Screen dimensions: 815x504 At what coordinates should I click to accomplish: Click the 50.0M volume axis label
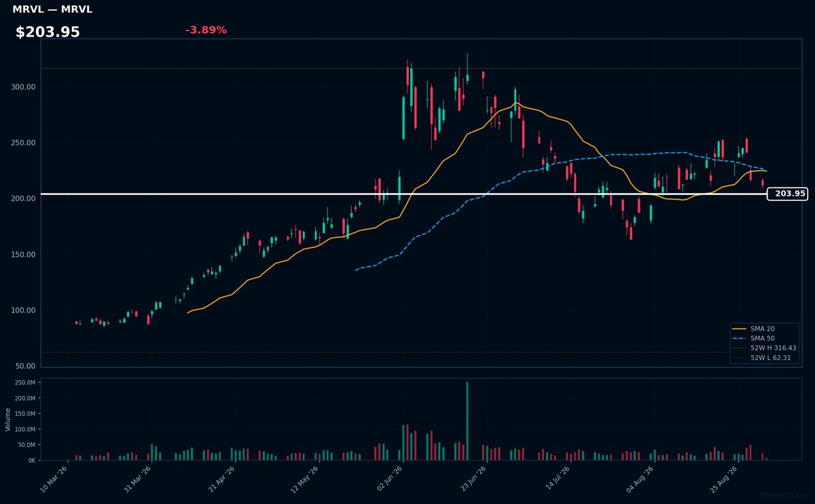[27, 445]
